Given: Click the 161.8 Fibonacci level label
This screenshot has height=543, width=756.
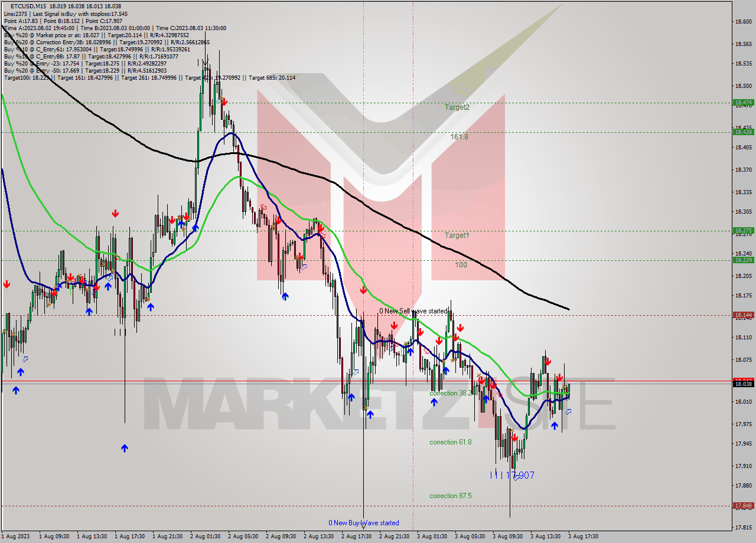Looking at the screenshot, I should point(459,136).
